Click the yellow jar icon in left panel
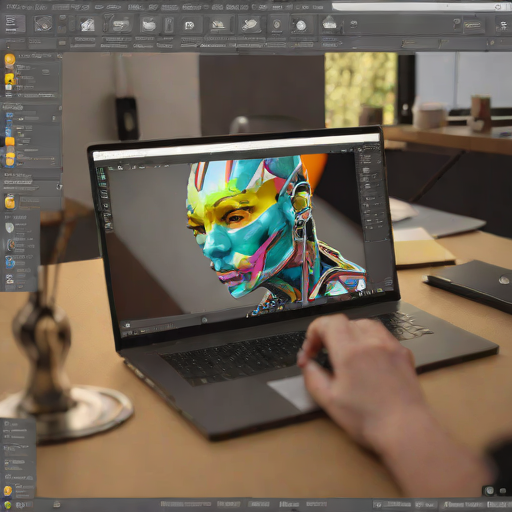This screenshot has width=512, height=512. (x=10, y=202)
